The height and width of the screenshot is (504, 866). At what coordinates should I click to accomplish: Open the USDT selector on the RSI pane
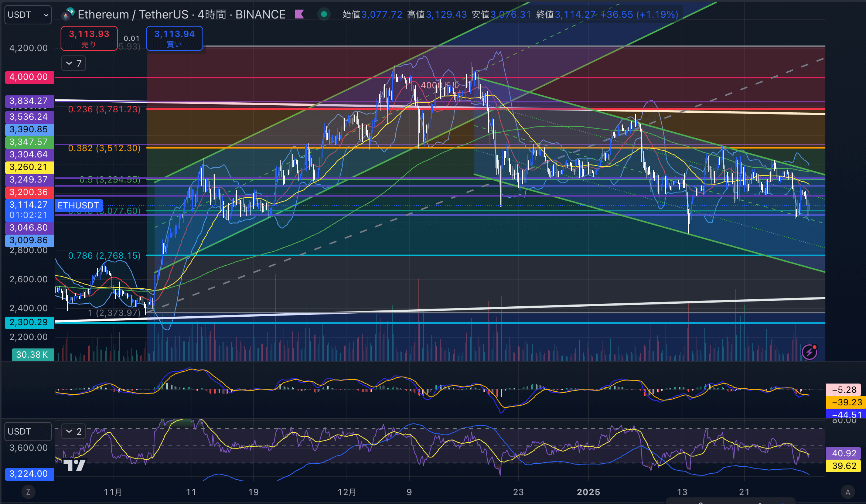click(28, 432)
